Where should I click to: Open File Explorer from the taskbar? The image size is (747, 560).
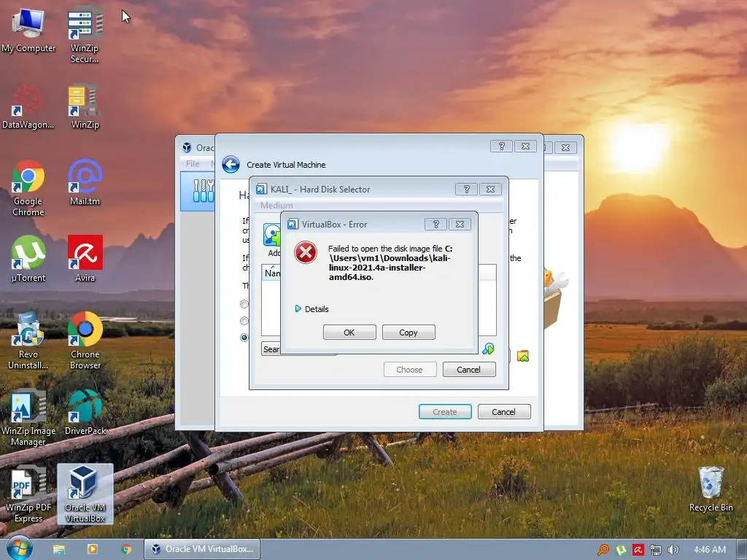(58, 549)
